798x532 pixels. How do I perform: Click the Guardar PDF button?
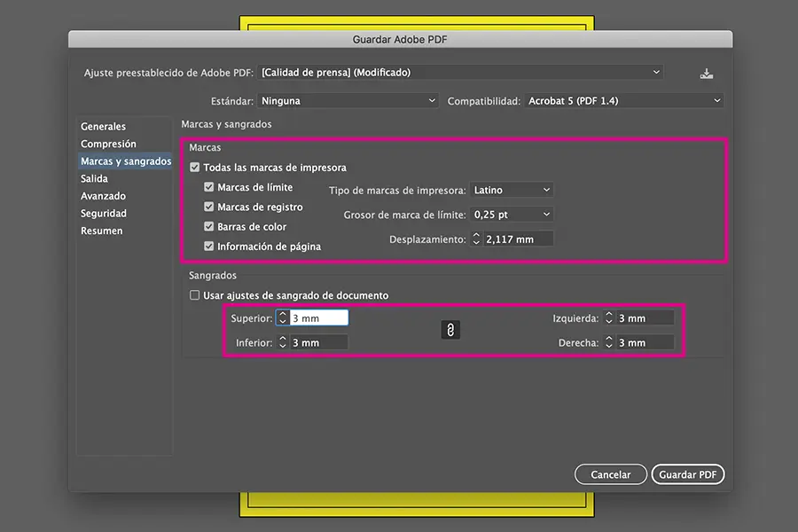pos(688,474)
